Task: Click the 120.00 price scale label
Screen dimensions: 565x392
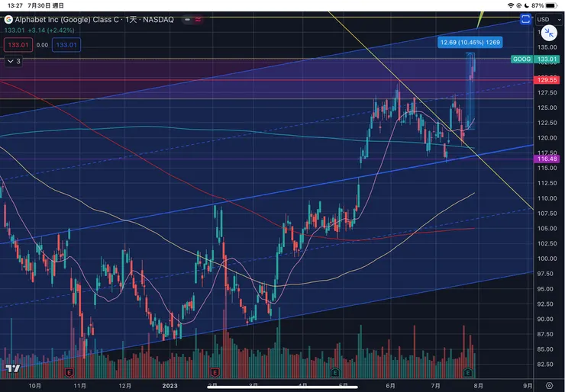Action: pos(547,138)
